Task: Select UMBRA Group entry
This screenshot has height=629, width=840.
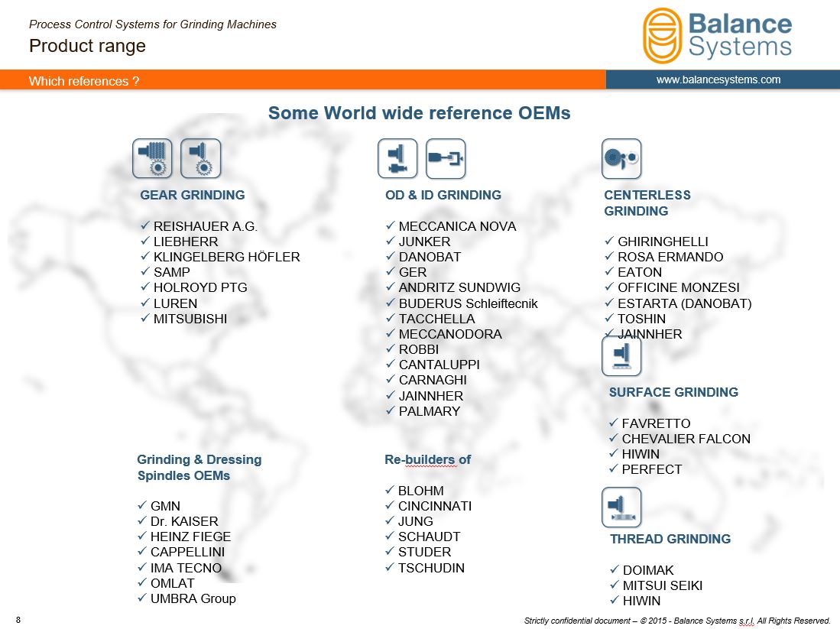Action: tap(193, 599)
